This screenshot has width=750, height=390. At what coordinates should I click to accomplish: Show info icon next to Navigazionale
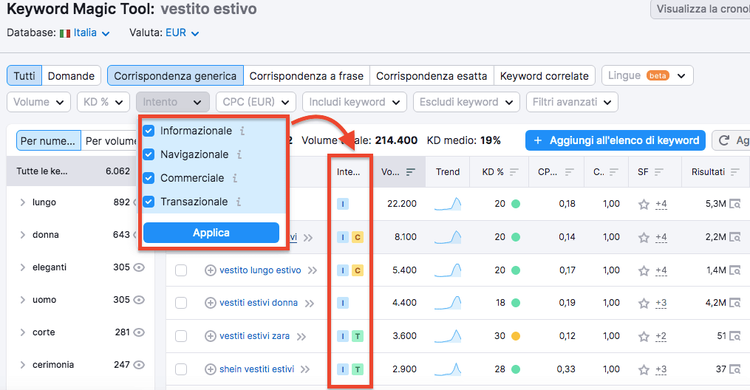tap(239, 155)
